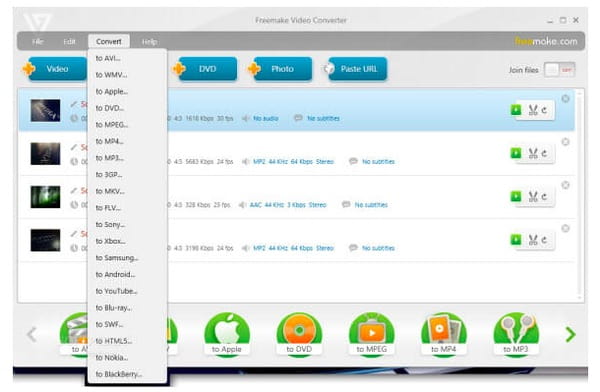Viewport: 600px width, 392px height.
Task: Choose to MP3... menu entry
Action: [127, 158]
